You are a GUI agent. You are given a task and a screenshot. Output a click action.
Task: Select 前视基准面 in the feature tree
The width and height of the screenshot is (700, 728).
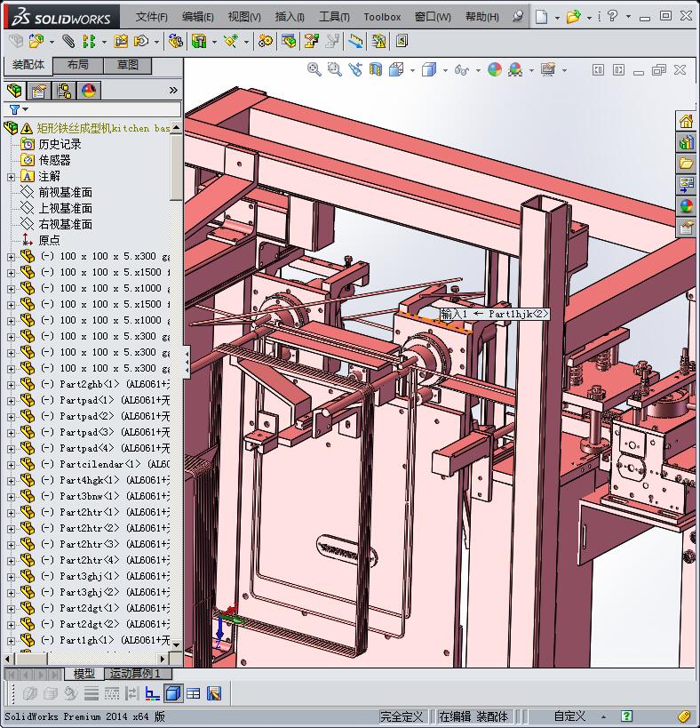65,192
